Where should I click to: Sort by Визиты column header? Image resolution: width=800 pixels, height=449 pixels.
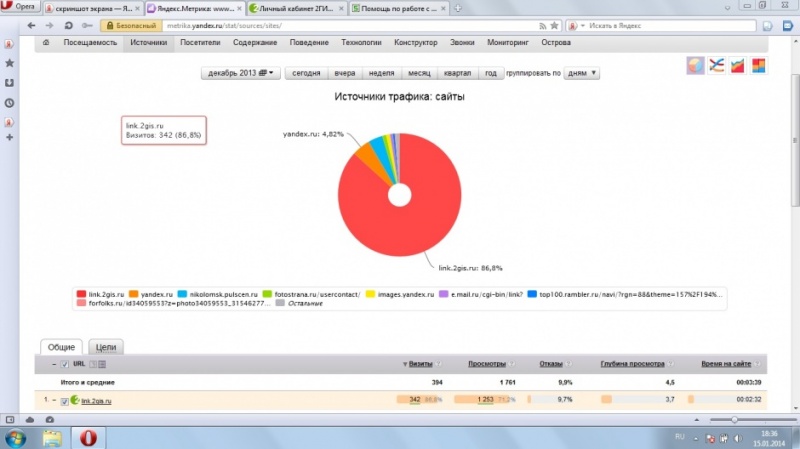[x=420, y=364]
